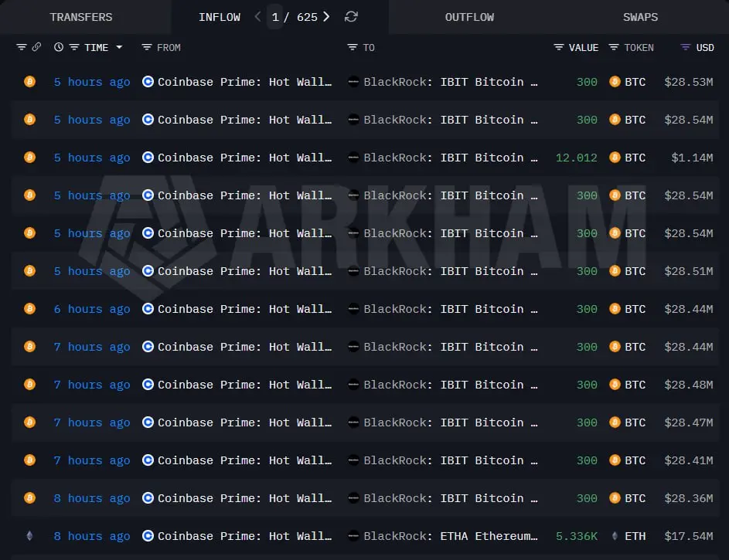Screen dimensions: 729x560
Task: Open the TIME column filter
Action: click(74, 47)
